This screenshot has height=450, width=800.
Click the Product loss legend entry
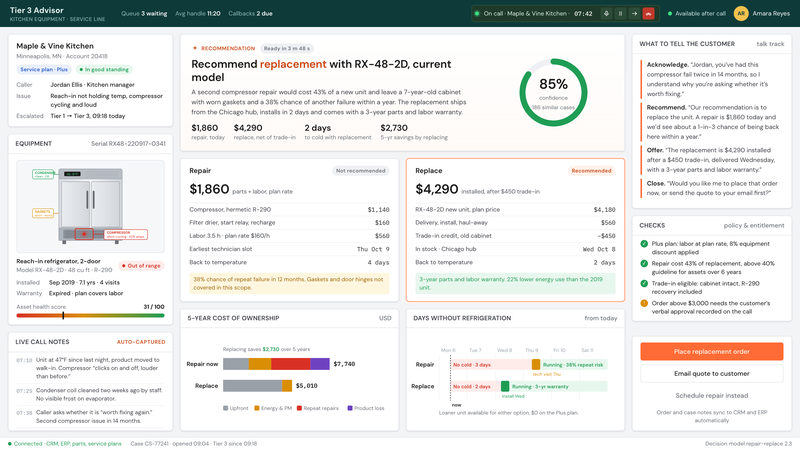(366, 408)
